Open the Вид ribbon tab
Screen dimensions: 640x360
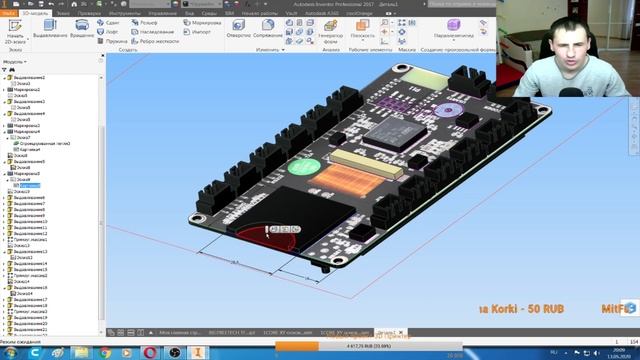click(x=189, y=13)
